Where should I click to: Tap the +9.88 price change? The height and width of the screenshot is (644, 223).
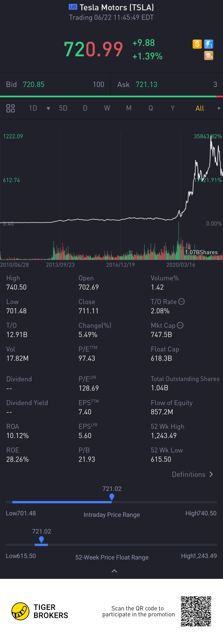(144, 43)
